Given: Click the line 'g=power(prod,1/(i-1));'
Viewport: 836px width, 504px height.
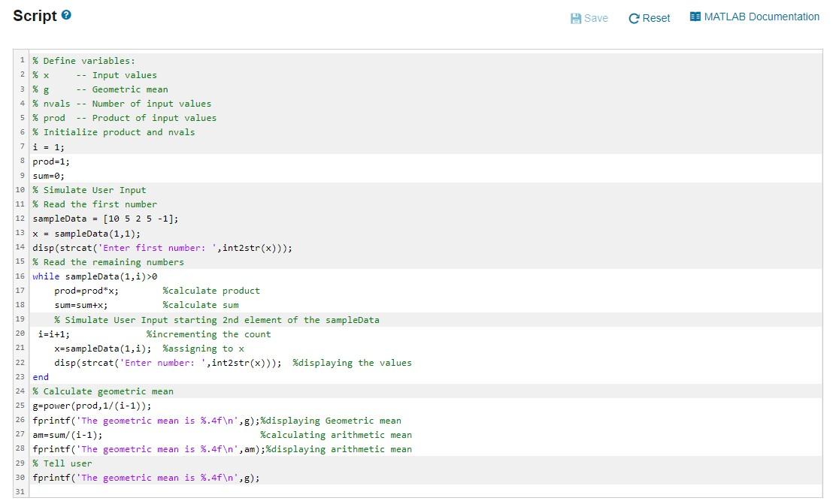Looking at the screenshot, I should point(92,406).
